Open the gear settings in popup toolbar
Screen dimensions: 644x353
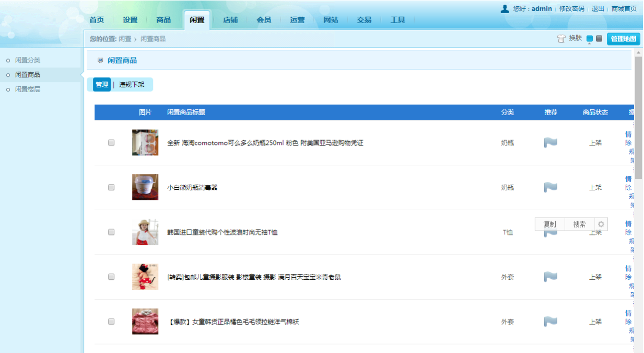click(601, 224)
